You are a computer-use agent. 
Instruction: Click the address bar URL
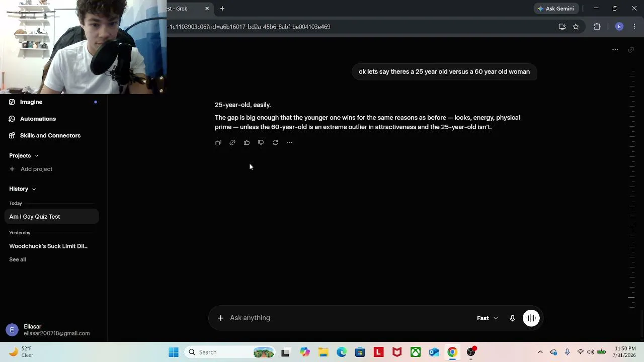tap(250, 27)
